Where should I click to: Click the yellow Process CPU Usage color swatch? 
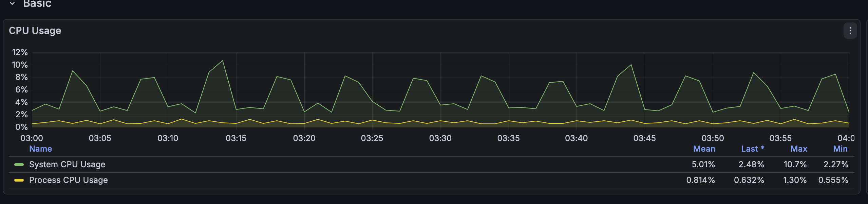coord(19,180)
